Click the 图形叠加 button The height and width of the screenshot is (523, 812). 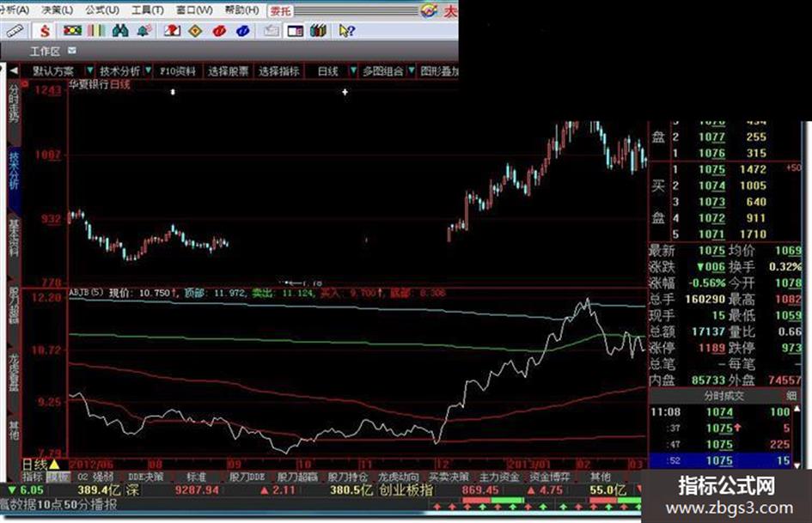pos(439,71)
